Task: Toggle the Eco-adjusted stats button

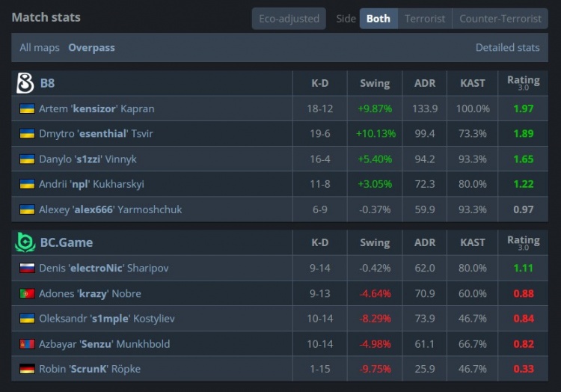Action: click(289, 19)
